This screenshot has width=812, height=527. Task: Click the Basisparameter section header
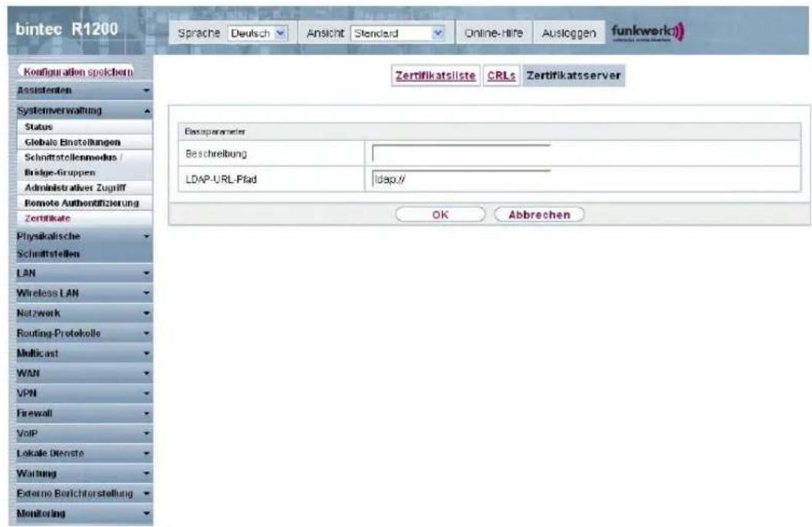489,132
